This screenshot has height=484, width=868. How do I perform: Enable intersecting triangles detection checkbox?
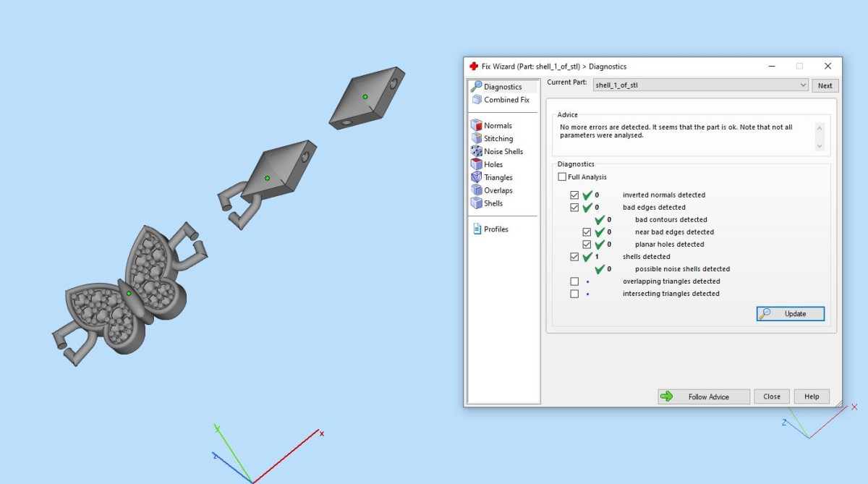[x=574, y=294]
